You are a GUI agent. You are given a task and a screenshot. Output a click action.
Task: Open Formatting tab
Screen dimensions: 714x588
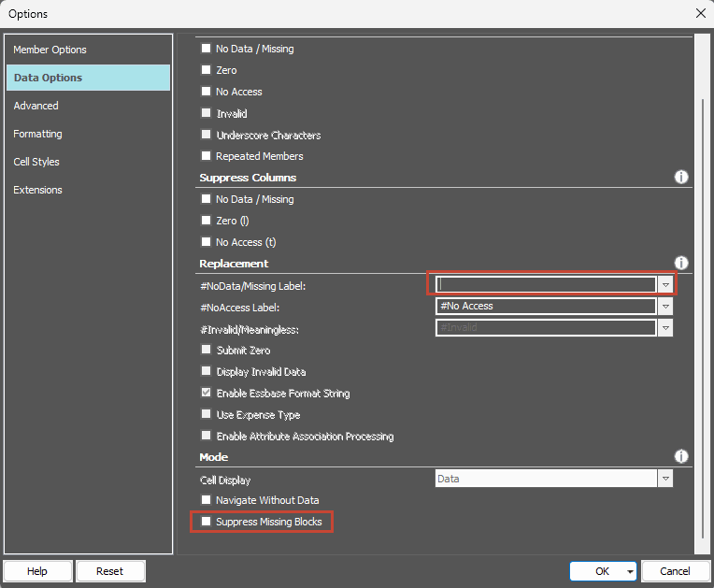point(89,134)
